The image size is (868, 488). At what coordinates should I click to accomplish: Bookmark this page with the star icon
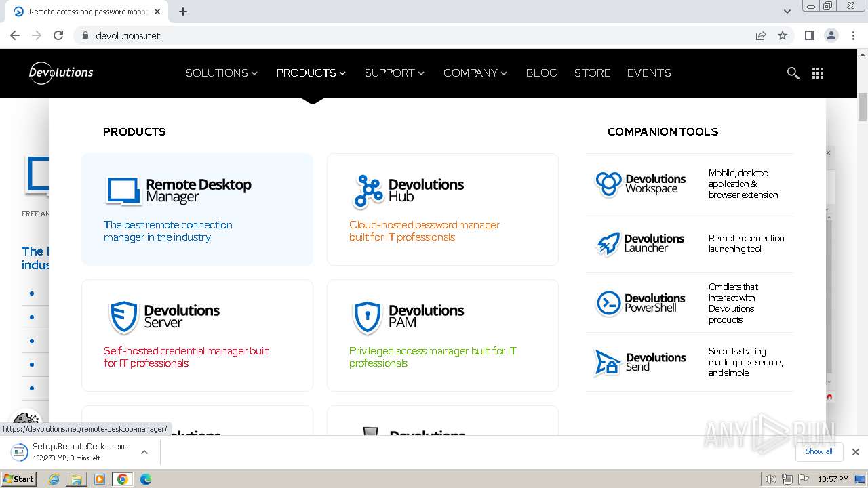pos(783,35)
